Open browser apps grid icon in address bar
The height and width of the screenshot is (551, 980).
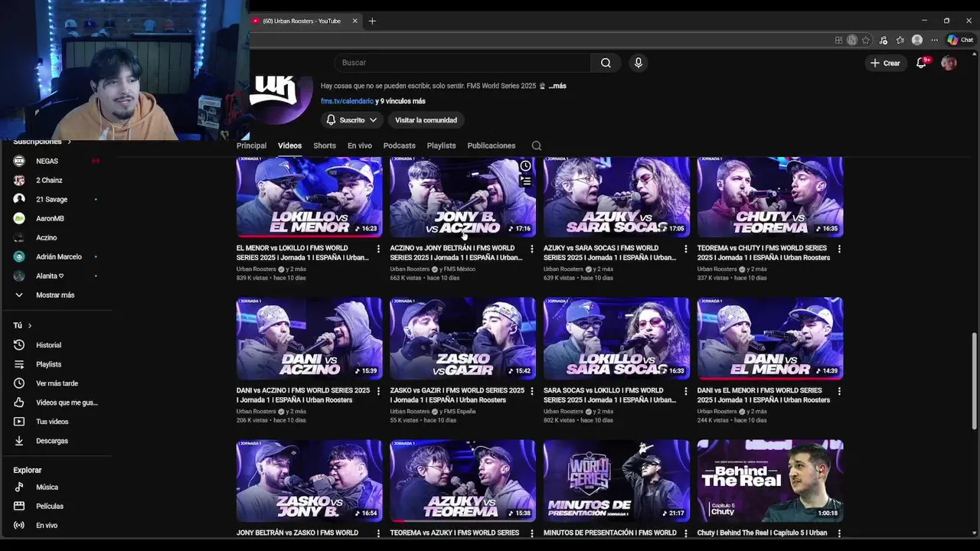pos(839,40)
